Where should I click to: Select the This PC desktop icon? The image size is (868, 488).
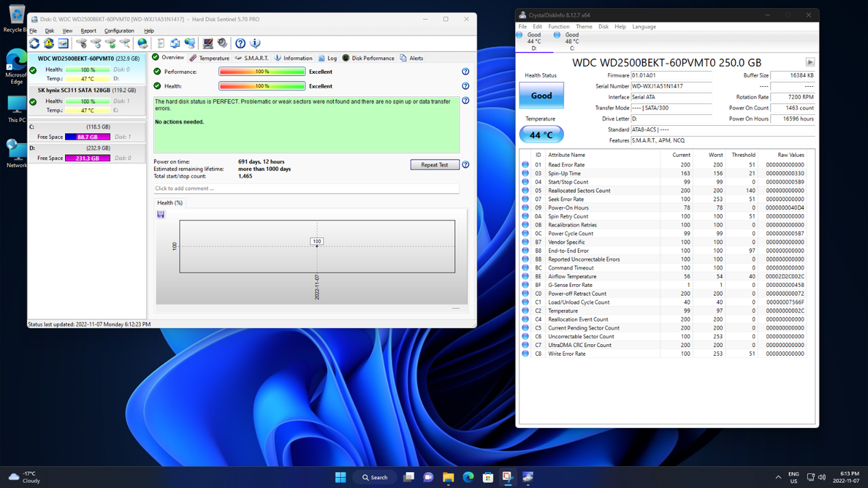coord(15,107)
